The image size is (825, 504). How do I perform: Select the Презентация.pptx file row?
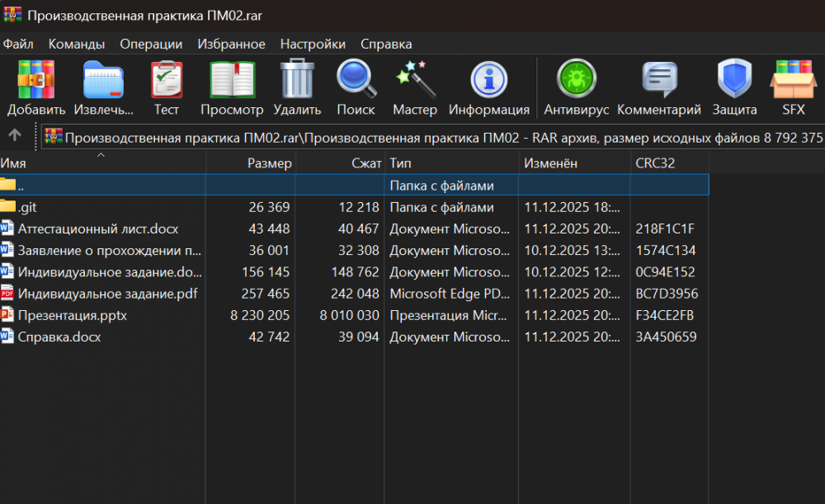point(72,315)
